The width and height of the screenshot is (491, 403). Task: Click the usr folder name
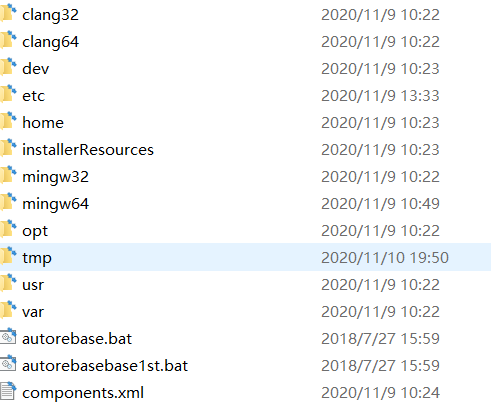pos(33,285)
